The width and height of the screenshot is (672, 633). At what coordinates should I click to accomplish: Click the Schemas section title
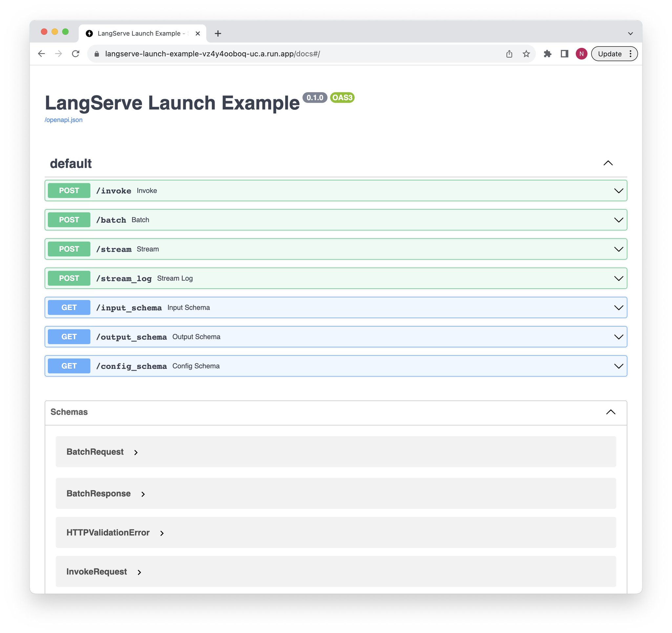[x=69, y=412]
